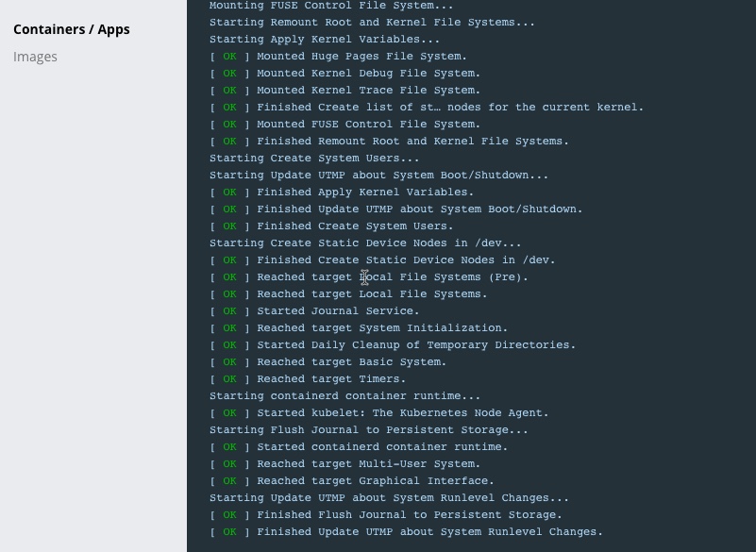Click the 'Starting Flush Journal to Persistent Storage...' line
This screenshot has width=756, height=552.
coord(368,430)
